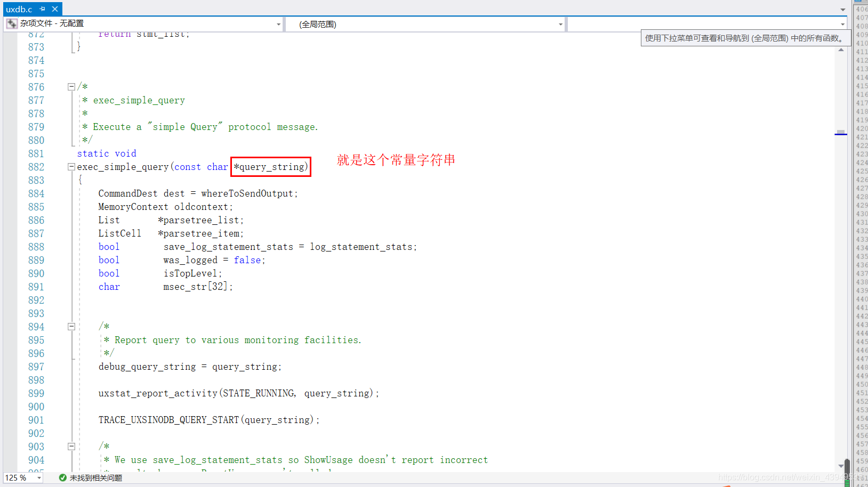Open the tab list dropdown arrow
The height and width of the screenshot is (487, 868).
pyautogui.click(x=843, y=9)
